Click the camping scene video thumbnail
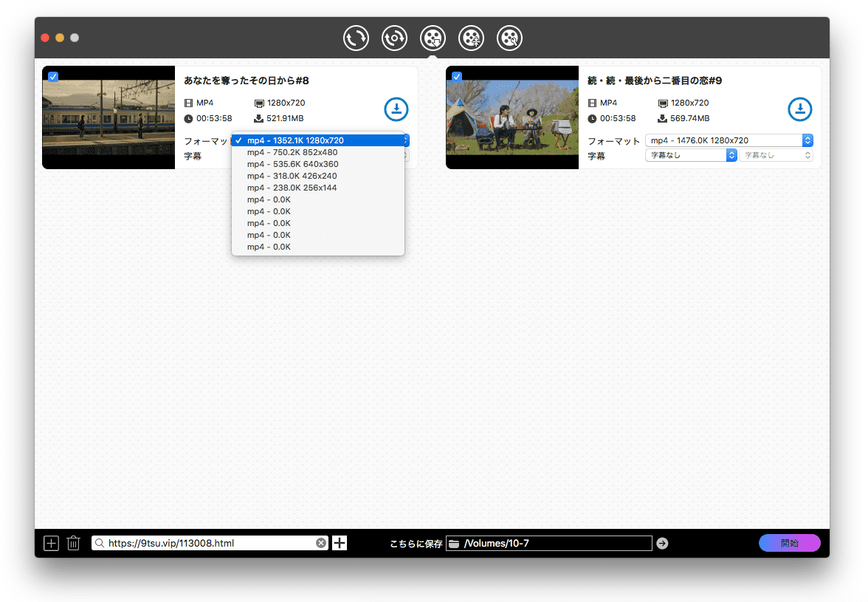This screenshot has width=868, height=602. point(512,117)
